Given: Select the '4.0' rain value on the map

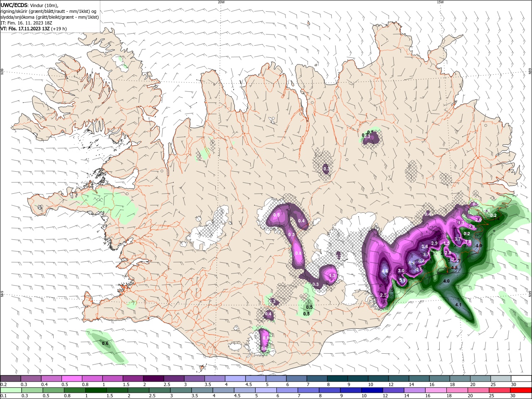Looking at the screenshot, I should pos(447,281).
